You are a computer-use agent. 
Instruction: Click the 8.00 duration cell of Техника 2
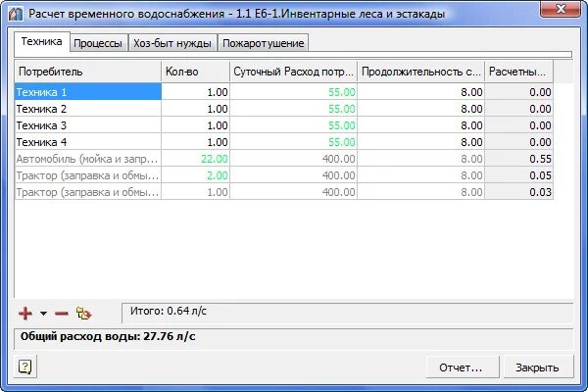coord(421,109)
